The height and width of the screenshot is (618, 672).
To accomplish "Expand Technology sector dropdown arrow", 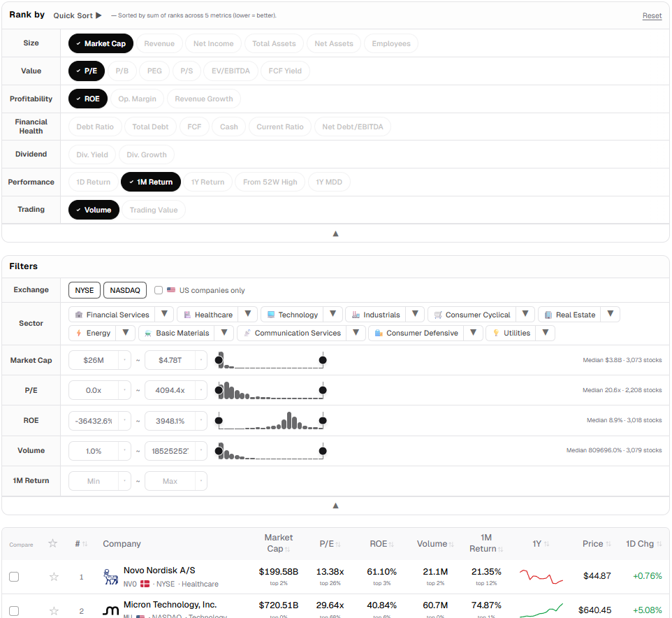I will (333, 314).
